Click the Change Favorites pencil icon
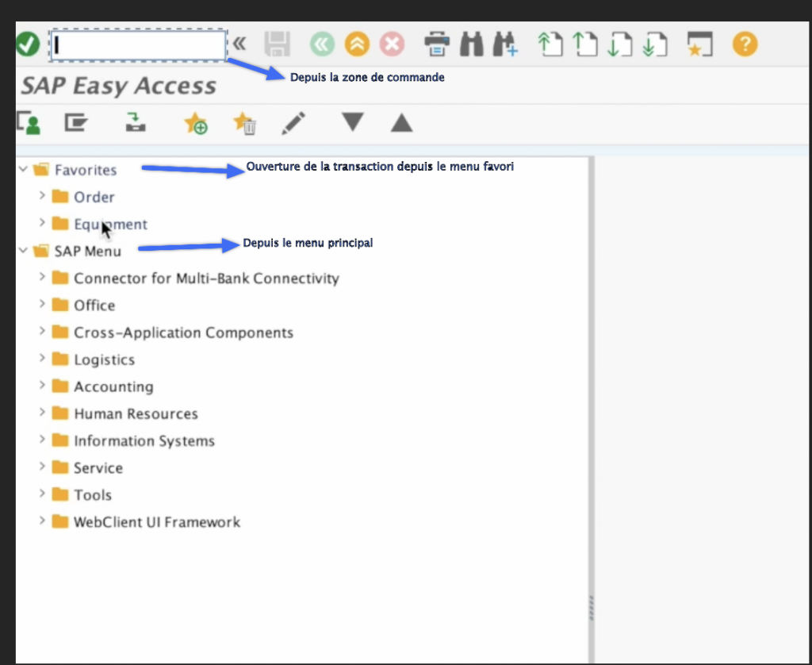Viewport: 812px width, 665px height. (x=293, y=124)
